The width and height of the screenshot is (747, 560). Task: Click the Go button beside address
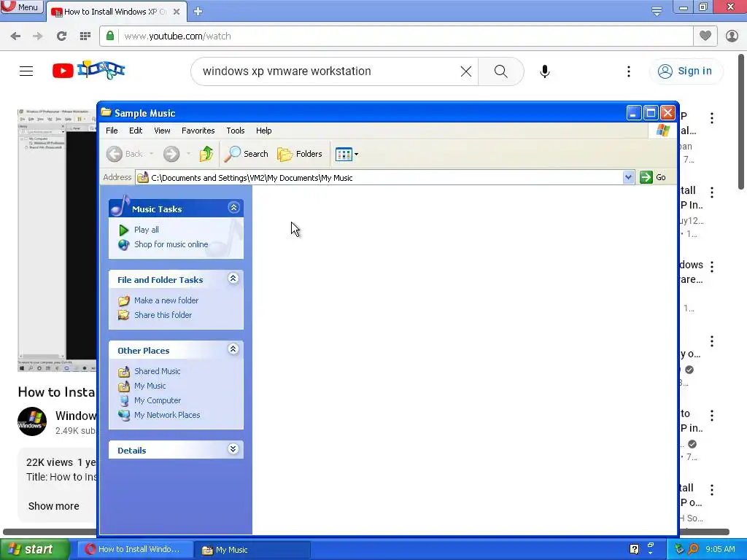[x=653, y=177]
